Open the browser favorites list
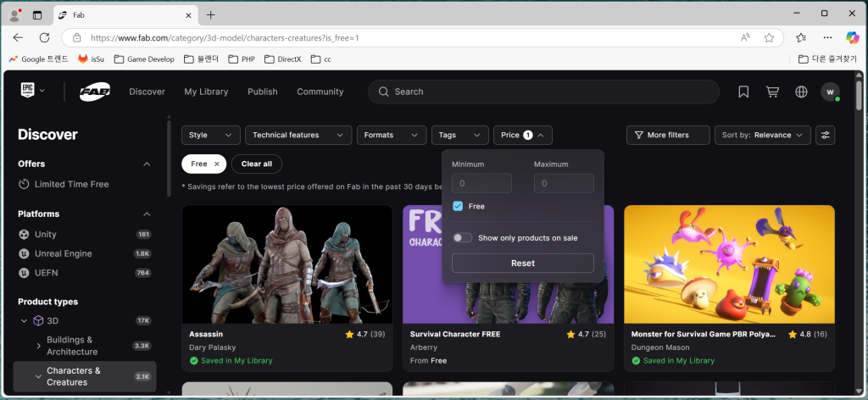Viewport: 868px width, 400px height. 800,37
